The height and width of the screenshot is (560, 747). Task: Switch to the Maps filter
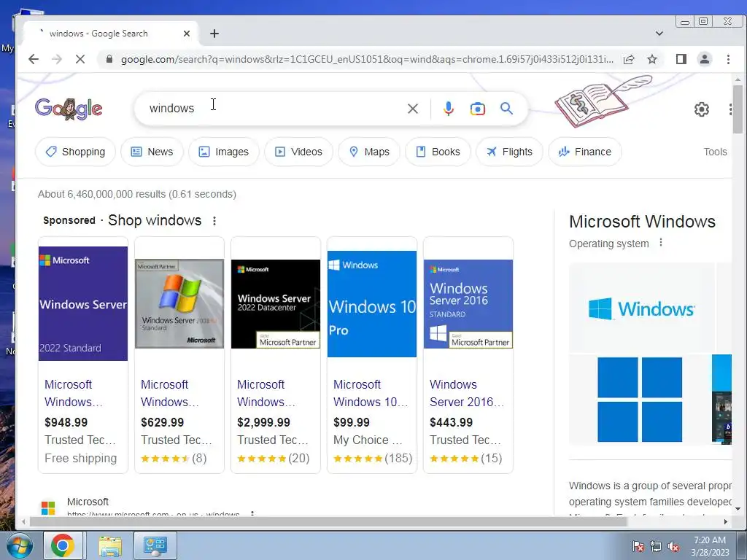[369, 152]
